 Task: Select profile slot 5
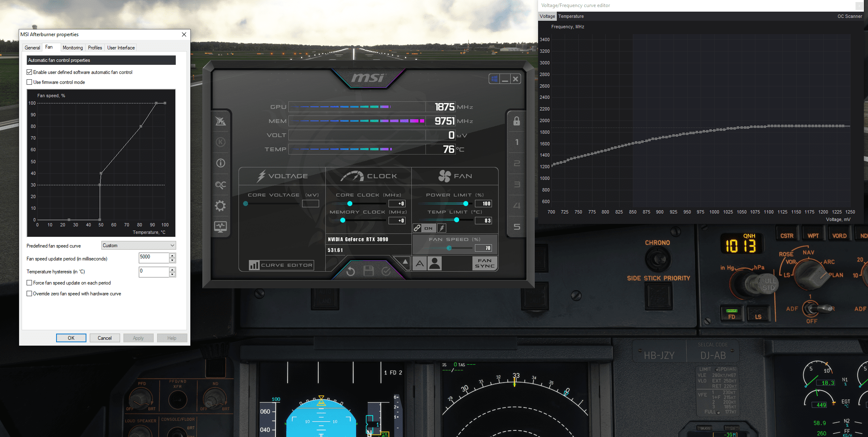tap(516, 227)
